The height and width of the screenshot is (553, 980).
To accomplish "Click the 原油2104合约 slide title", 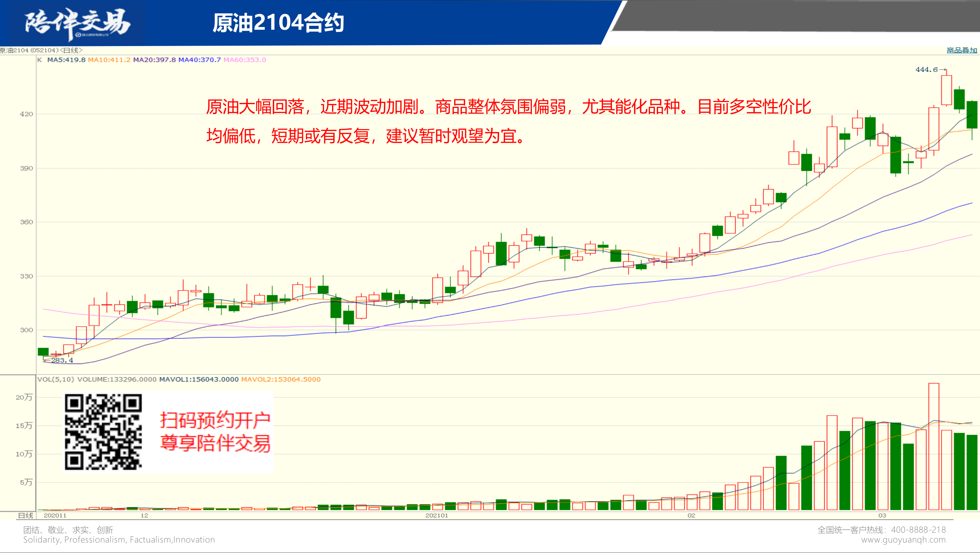I will pyautogui.click(x=278, y=23).
